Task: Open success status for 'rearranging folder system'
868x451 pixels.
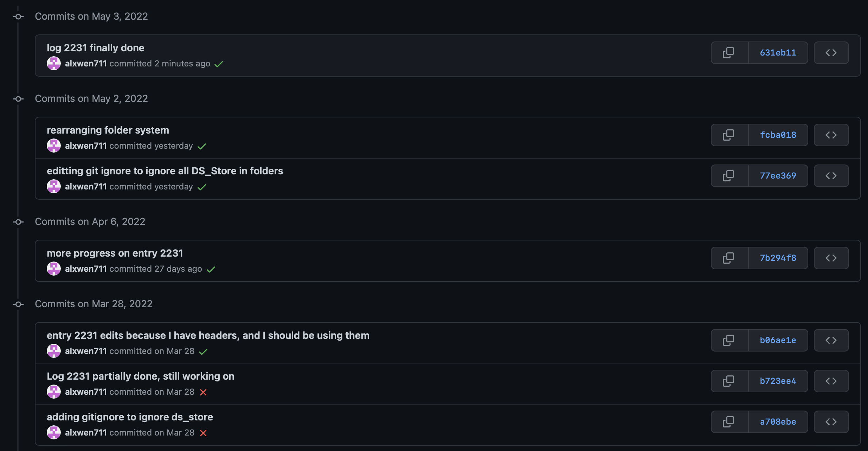Action: coord(202,146)
